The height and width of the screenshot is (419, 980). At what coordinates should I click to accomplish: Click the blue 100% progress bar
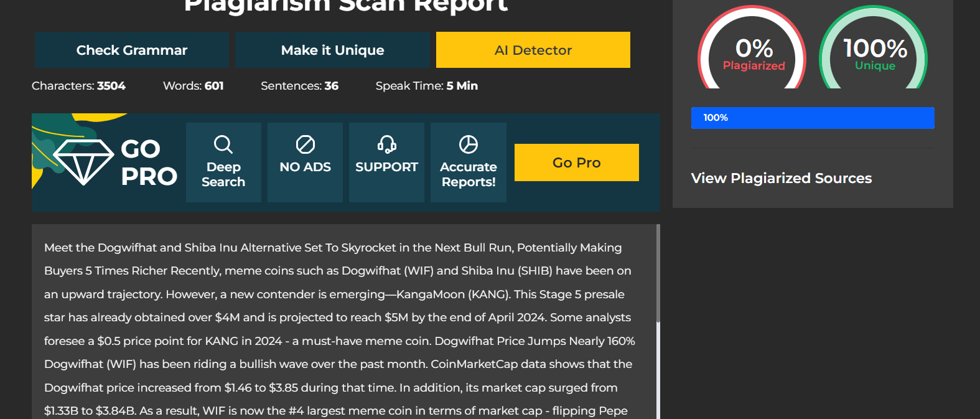[x=813, y=118]
